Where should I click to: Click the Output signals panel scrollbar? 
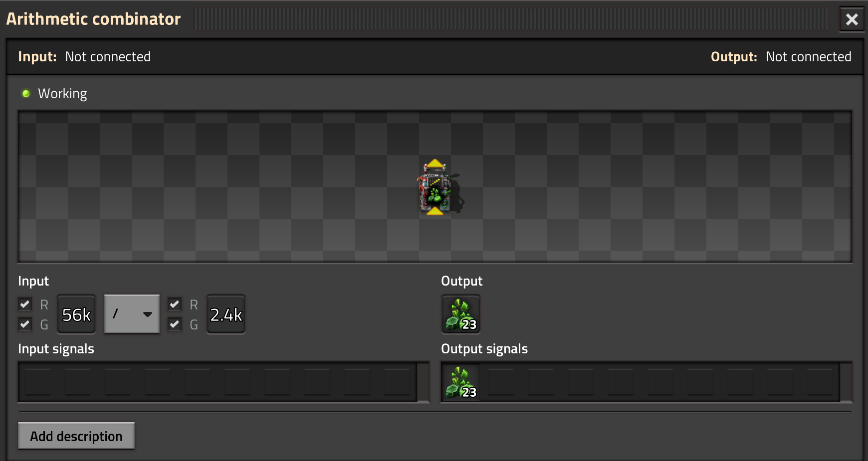pos(846,382)
